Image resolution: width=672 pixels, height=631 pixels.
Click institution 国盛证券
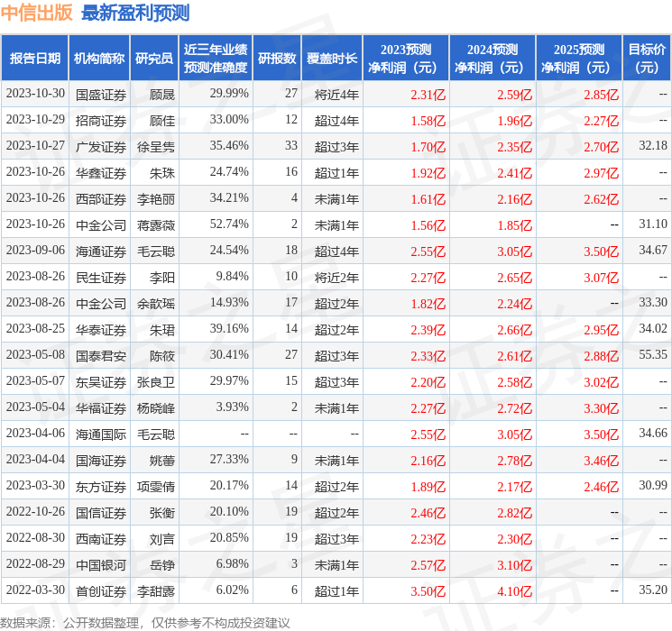pos(101,95)
